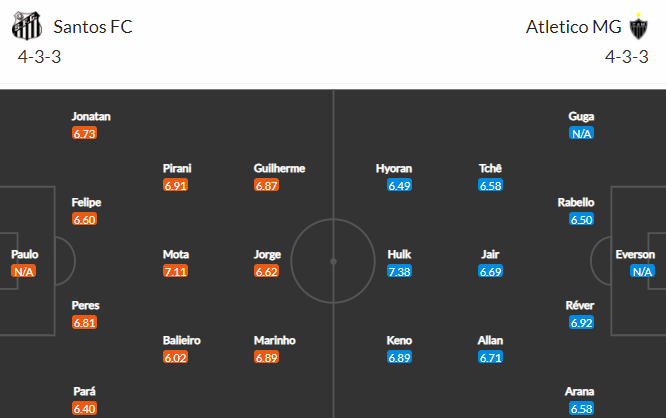666x418 pixels.
Task: Open the Santos FC team name link
Action: [93, 27]
